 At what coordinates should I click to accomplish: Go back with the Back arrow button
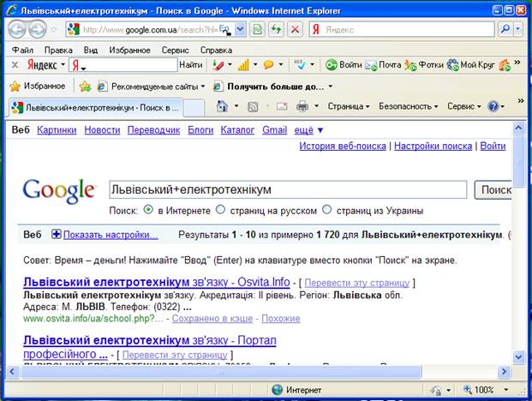17,29
